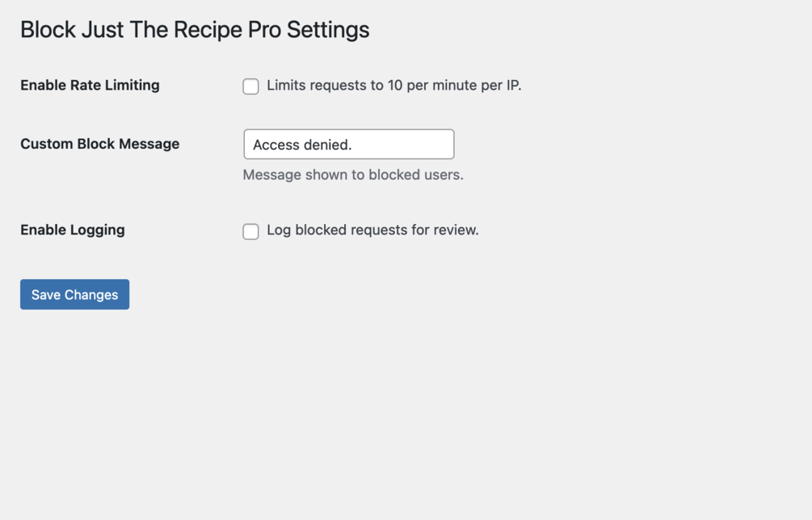Screen dimensions: 812x520
Task: Click the word 'Settings' in the page heading
Action: pyautogui.click(x=328, y=30)
